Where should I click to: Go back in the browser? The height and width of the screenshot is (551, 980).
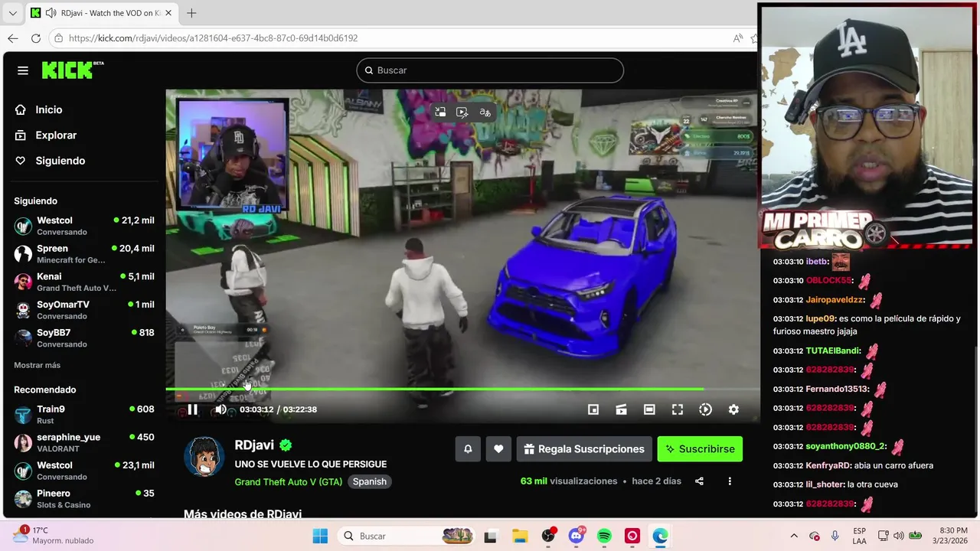point(13,38)
